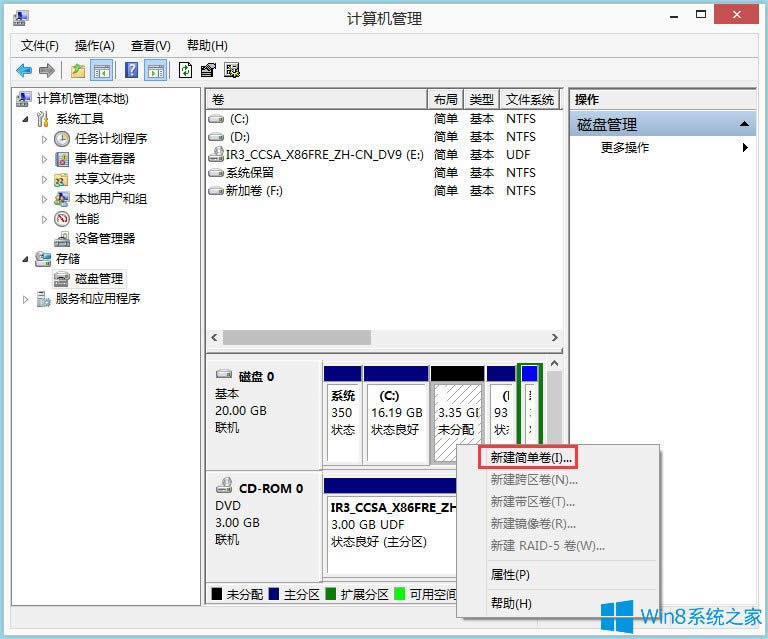Sort by the 文件系统 column header
This screenshot has width=768, height=639.
tap(529, 99)
